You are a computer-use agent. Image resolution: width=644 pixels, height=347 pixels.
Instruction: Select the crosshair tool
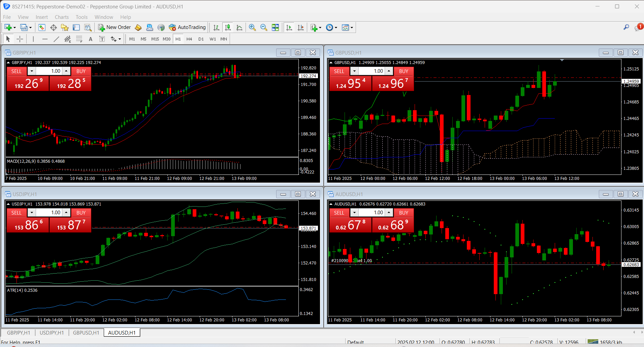tap(20, 39)
